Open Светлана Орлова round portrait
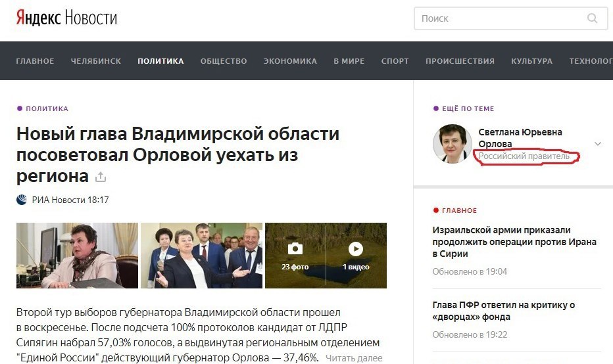This screenshot has width=613, height=364. coord(453,144)
